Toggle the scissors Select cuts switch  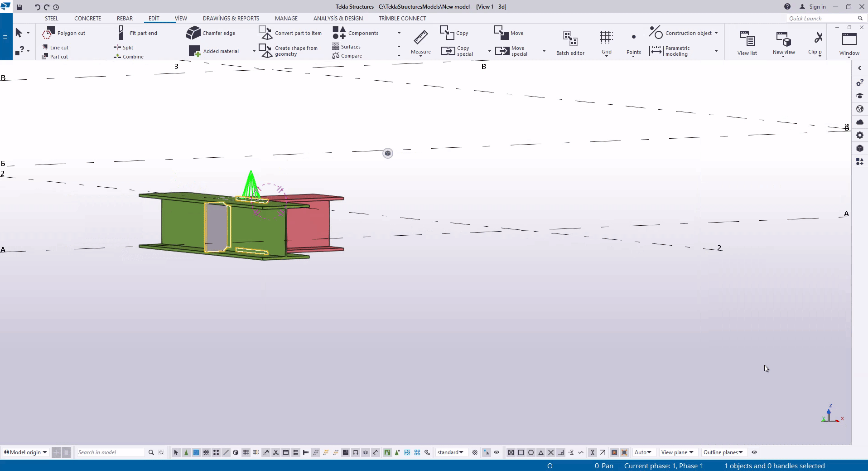tap(276, 452)
